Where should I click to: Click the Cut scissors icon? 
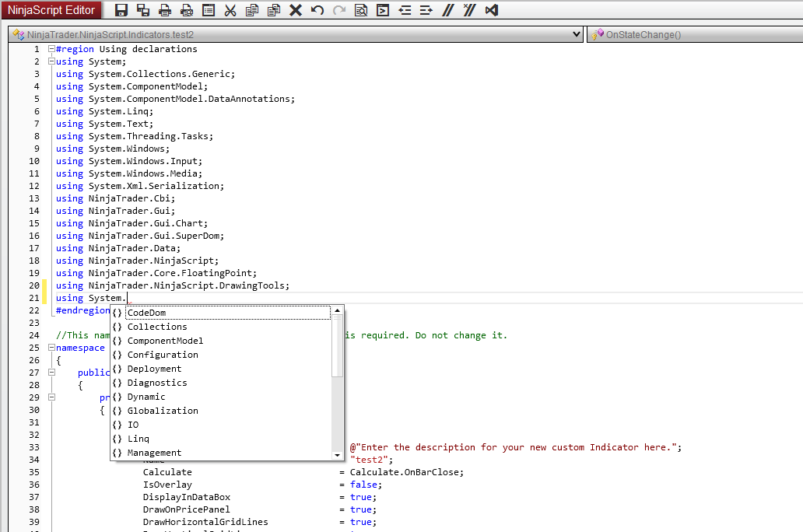tap(230, 10)
